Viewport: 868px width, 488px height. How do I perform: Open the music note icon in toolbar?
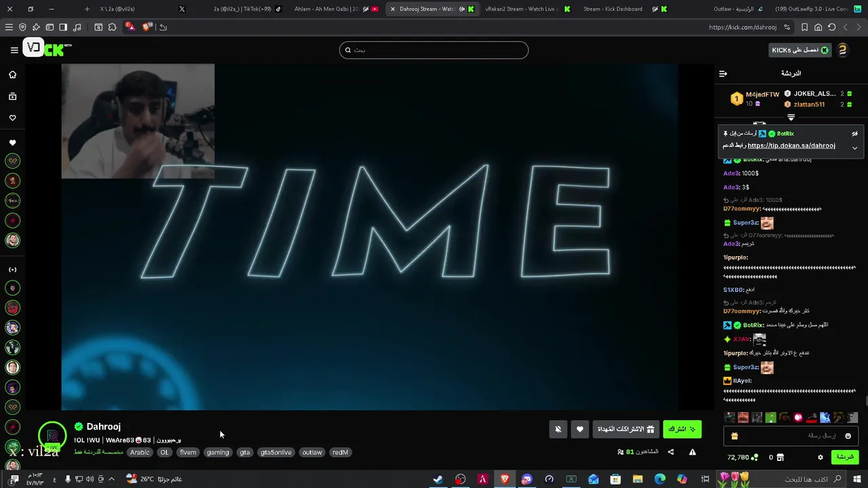tap(77, 27)
